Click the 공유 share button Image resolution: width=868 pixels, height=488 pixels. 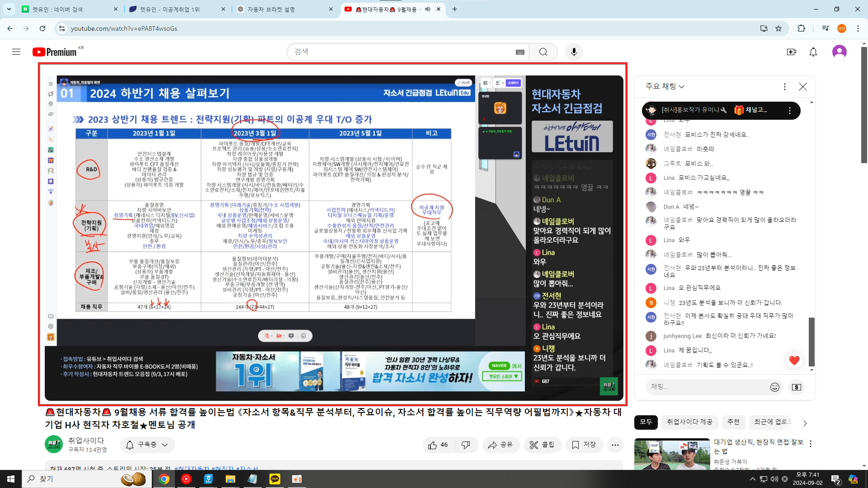500,445
